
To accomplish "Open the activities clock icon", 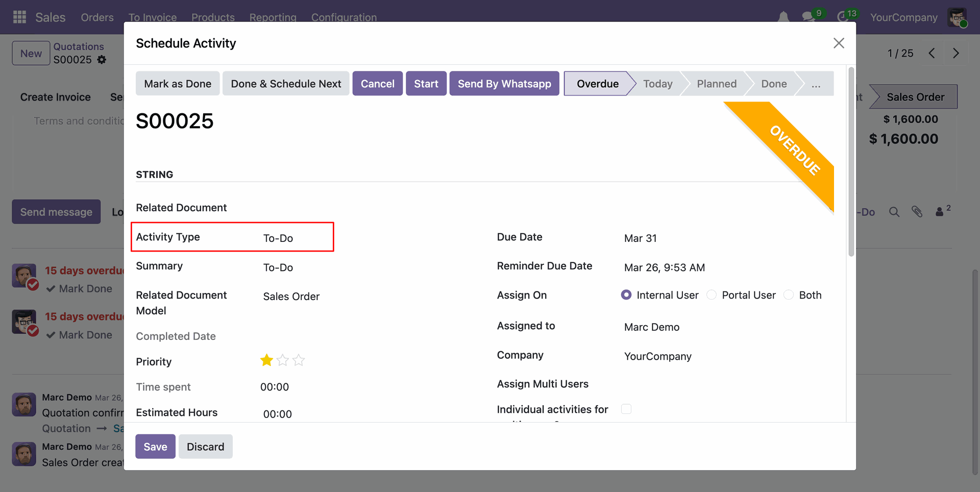I will coord(843,17).
